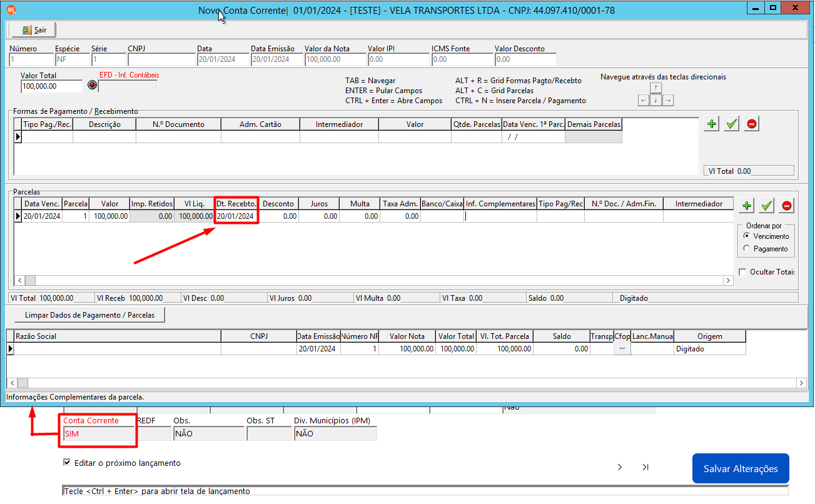Click Tipo Pag./Rec. column header
Screen dimensions: 815x504
pos(48,124)
